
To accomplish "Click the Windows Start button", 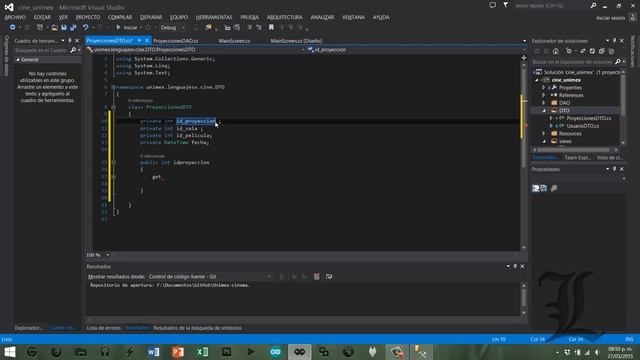I will pyautogui.click(x=9, y=352).
